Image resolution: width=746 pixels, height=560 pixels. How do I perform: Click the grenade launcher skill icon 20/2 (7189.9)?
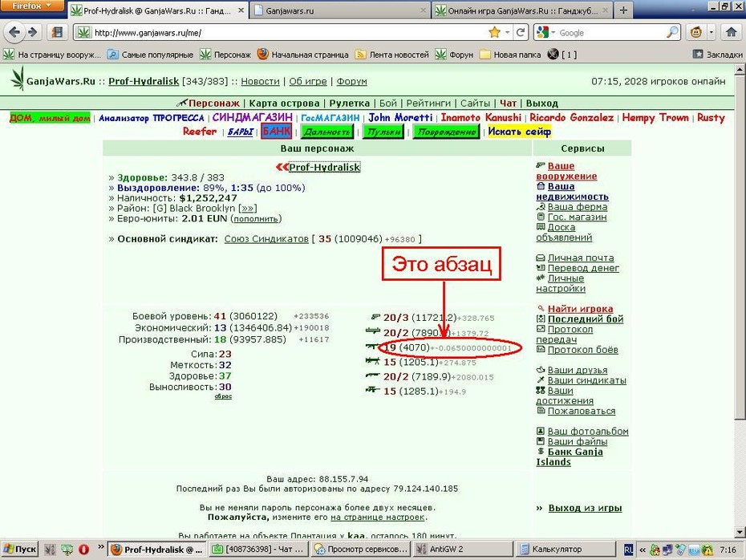coord(372,375)
